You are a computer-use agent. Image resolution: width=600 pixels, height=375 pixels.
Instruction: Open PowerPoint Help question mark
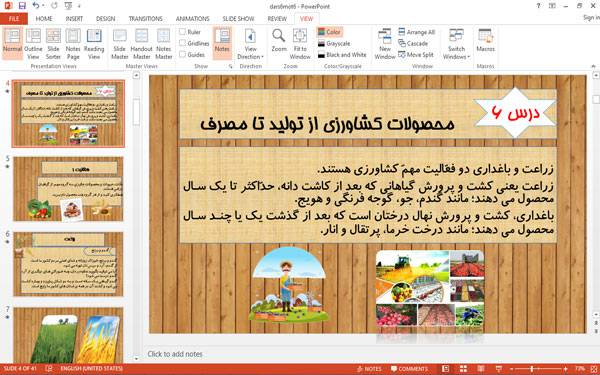pos(538,6)
